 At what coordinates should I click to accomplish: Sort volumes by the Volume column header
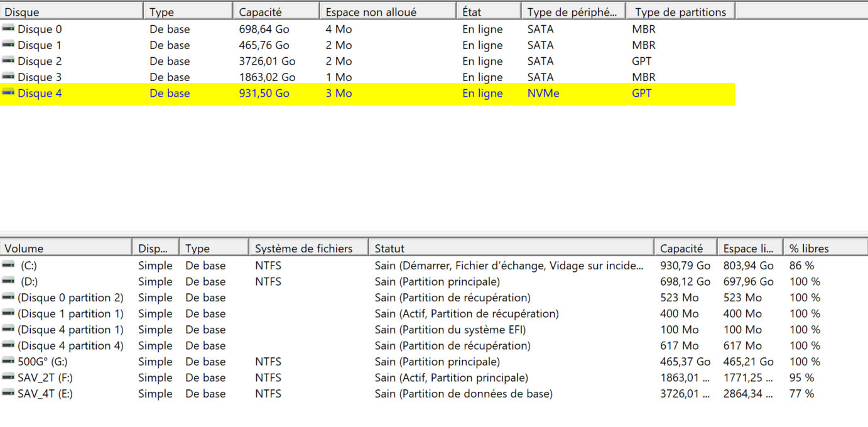[66, 248]
